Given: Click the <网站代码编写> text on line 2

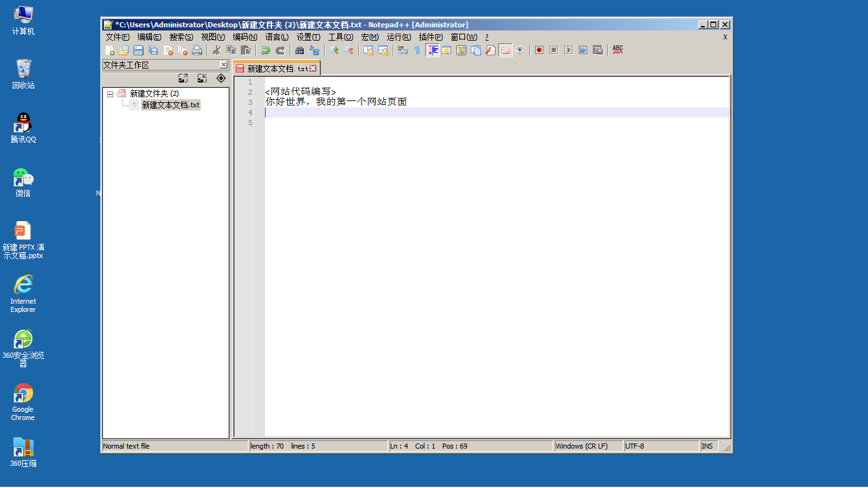Looking at the screenshot, I should pos(301,92).
